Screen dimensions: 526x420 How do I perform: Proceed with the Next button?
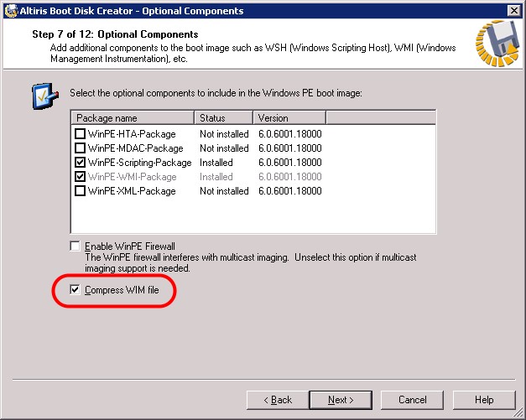click(341, 400)
